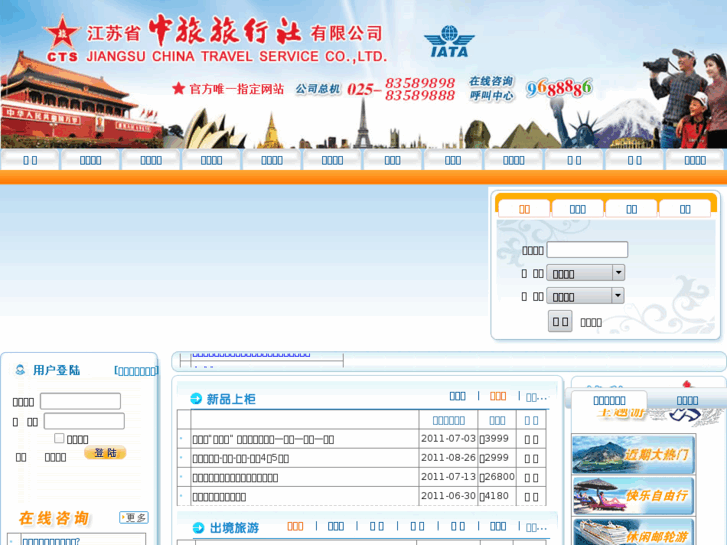Open the tour title link in the 2011-07-03 row

tap(263, 439)
